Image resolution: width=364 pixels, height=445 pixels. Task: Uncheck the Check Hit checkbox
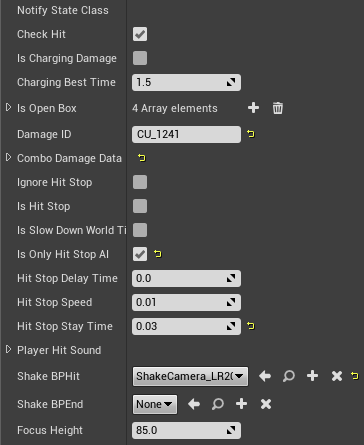(x=140, y=34)
